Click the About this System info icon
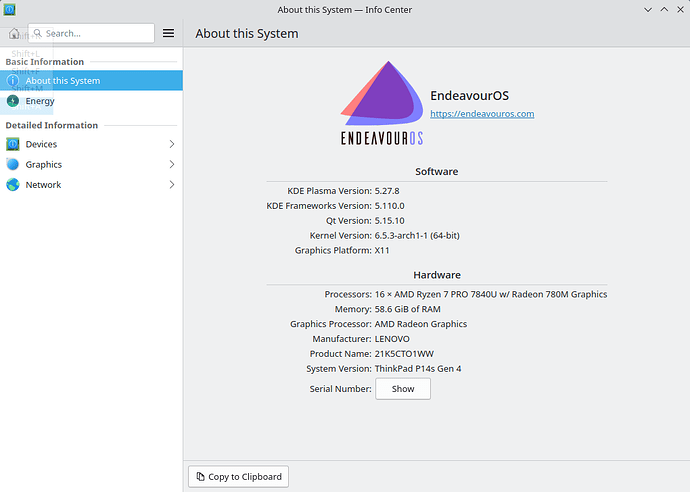 pos(13,81)
